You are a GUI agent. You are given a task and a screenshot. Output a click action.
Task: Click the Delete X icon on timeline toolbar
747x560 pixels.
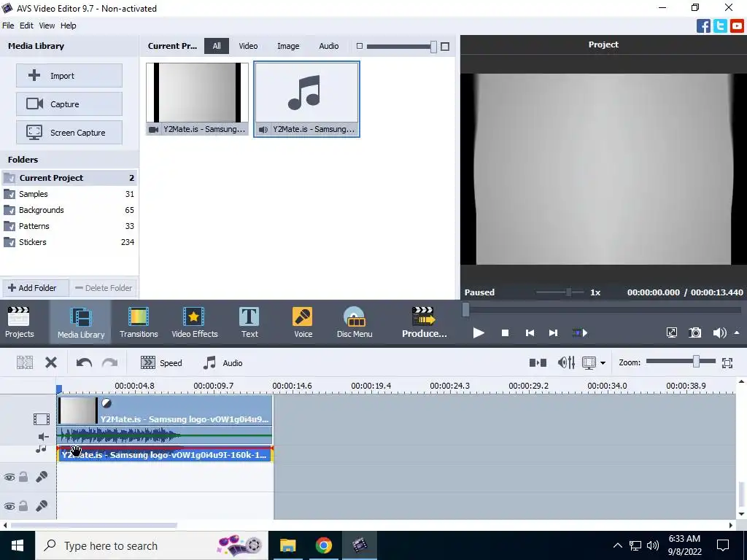51,363
